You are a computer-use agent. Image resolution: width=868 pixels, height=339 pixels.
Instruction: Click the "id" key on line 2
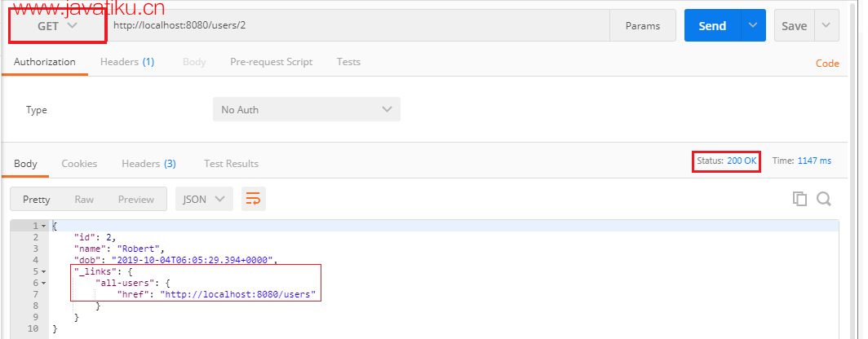[85, 237]
